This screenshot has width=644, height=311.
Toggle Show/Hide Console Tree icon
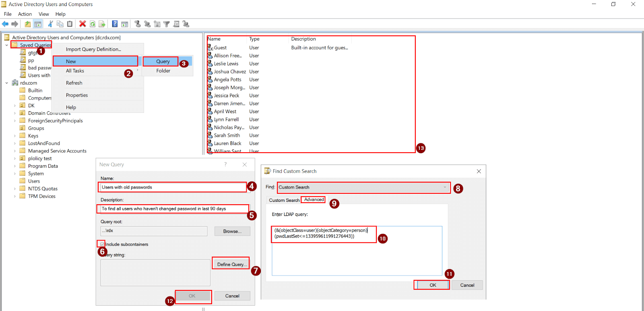click(x=37, y=24)
